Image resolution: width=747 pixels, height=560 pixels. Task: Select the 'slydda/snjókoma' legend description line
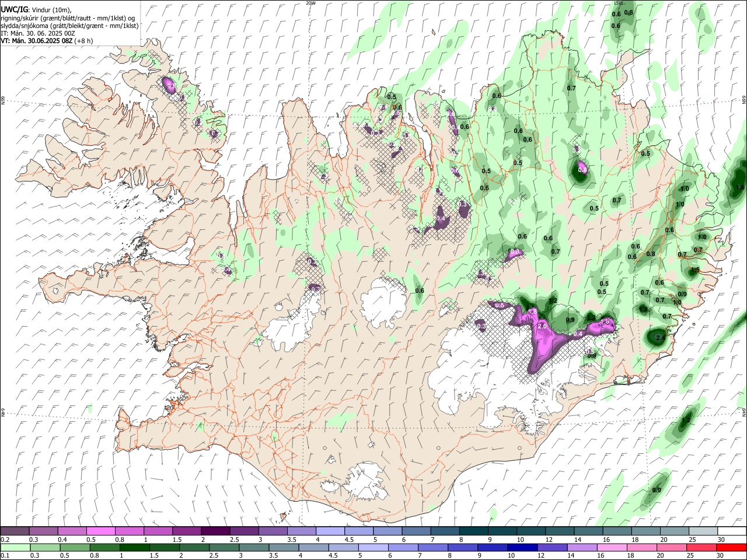click(x=69, y=26)
